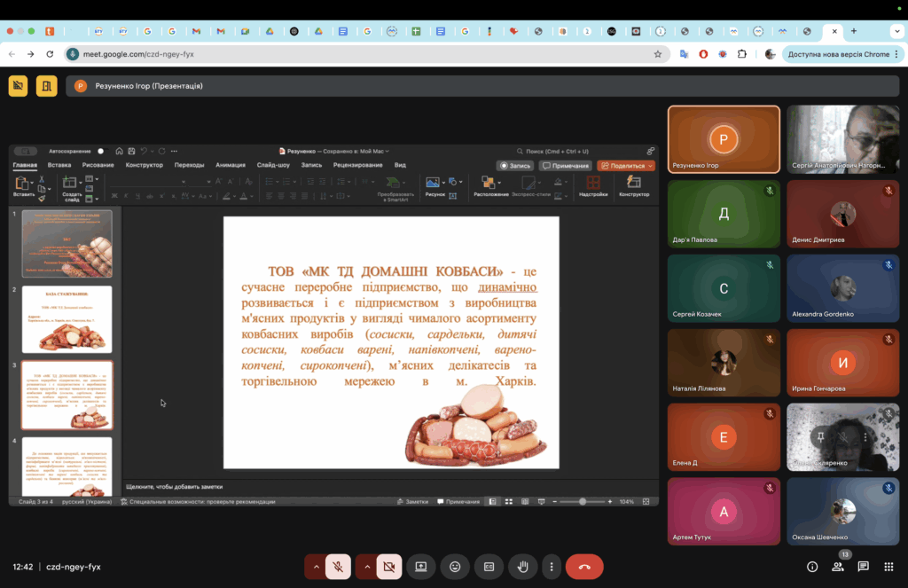The image size is (908, 588).
Task: Open the Designer (Конструктор) ribbon icon
Action: (634, 183)
